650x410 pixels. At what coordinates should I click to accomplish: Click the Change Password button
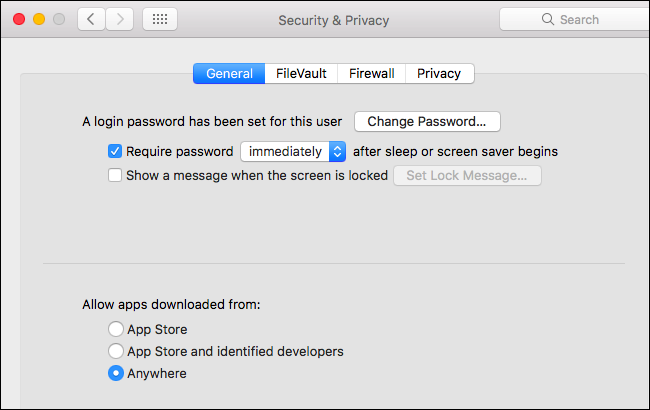[427, 122]
